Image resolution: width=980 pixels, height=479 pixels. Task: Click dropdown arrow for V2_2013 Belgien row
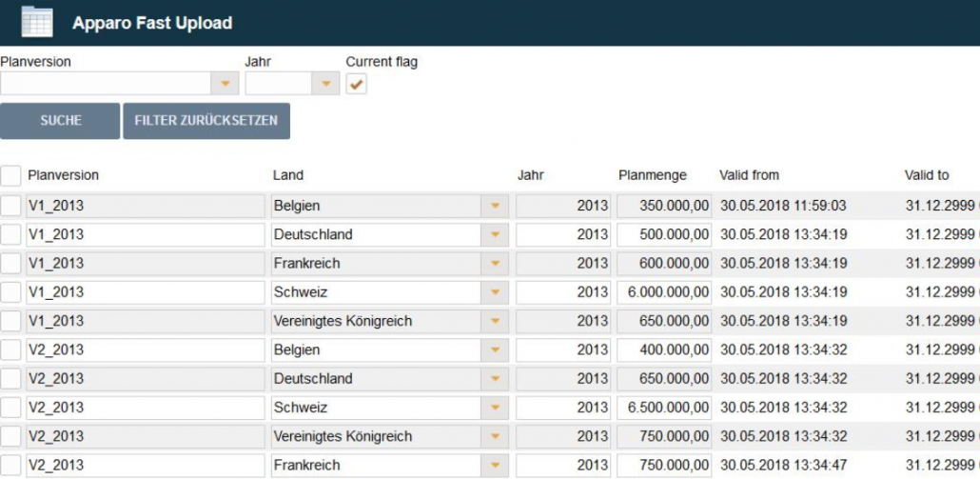[x=494, y=350]
